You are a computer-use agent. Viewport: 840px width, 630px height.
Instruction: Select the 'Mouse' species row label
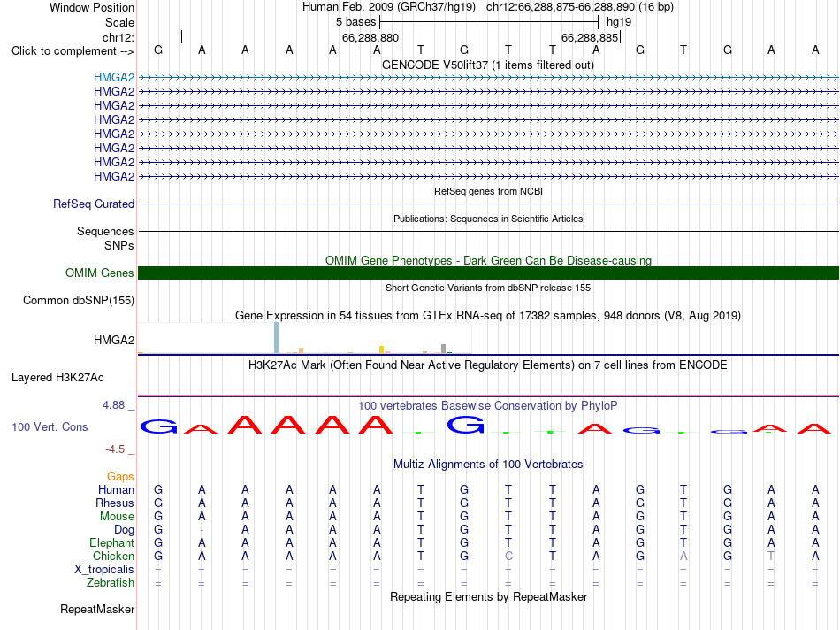pyautogui.click(x=117, y=517)
